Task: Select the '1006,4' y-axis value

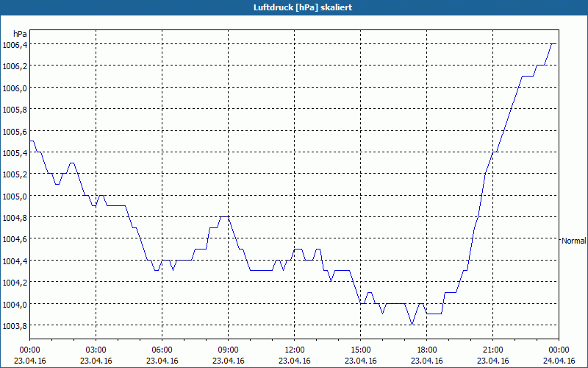Action: pyautogui.click(x=15, y=45)
